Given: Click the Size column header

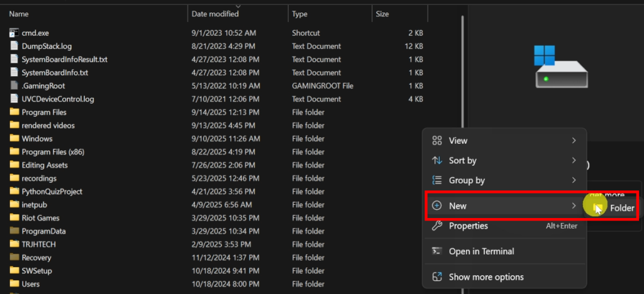Looking at the screenshot, I should coord(382,13).
